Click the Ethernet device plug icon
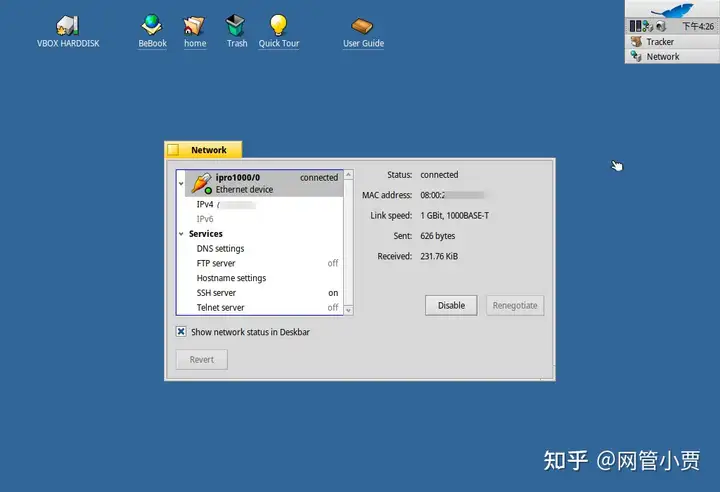The image size is (720, 492). click(x=202, y=183)
